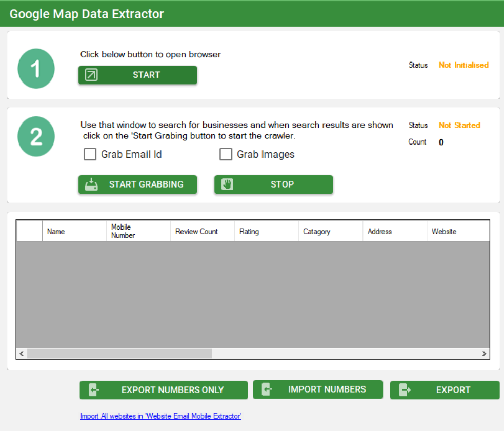The height and width of the screenshot is (431, 504).
Task: Enable the Grab Email Id checkbox
Action: (90, 154)
